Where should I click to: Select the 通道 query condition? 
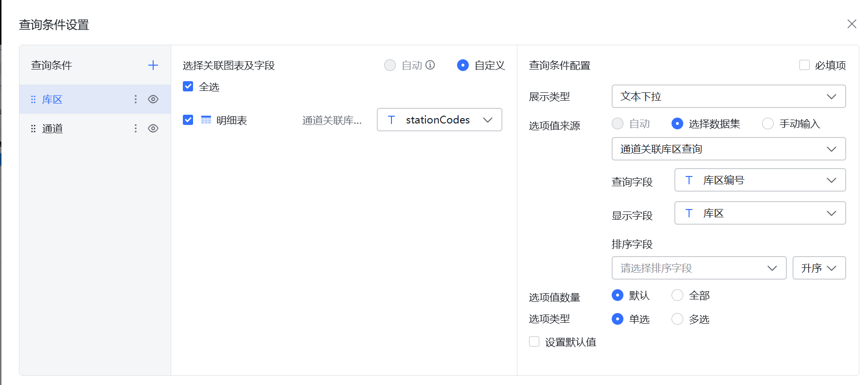tap(95, 128)
